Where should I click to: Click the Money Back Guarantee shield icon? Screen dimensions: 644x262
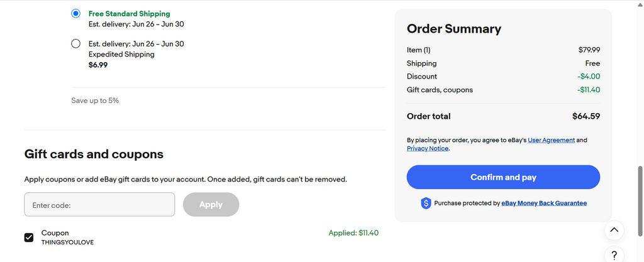pyautogui.click(x=426, y=203)
